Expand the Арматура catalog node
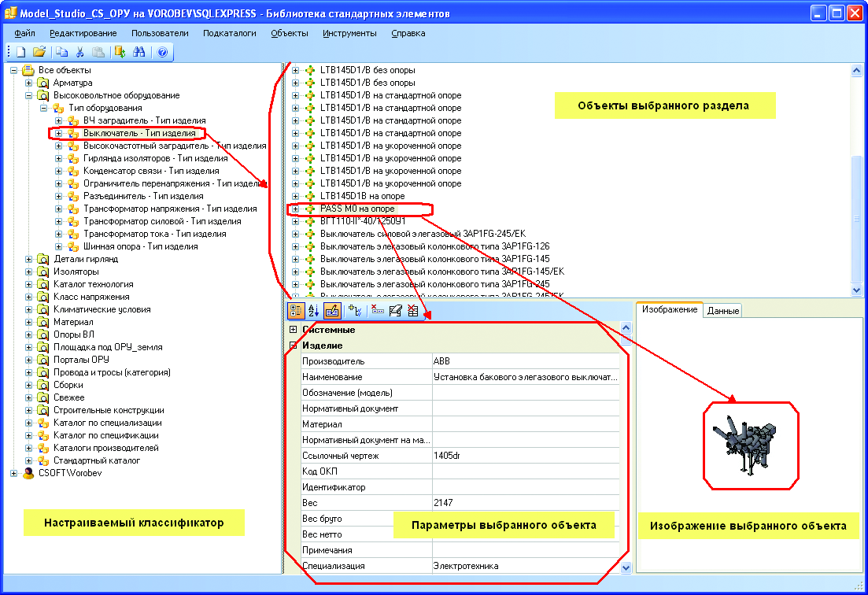Image resolution: width=868 pixels, height=595 pixels. coord(28,83)
